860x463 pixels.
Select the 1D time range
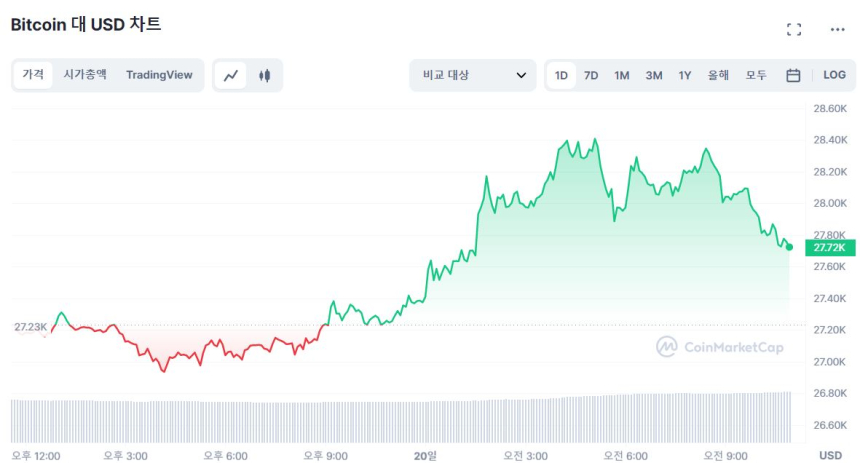click(561, 75)
